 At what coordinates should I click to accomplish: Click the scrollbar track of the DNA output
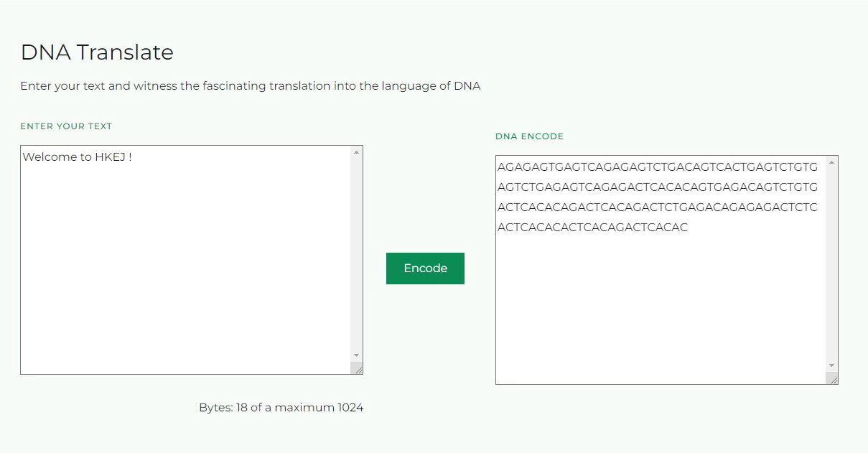tap(832, 266)
